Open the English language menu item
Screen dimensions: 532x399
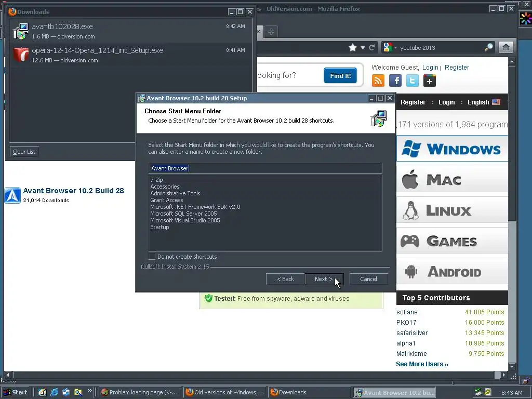(478, 102)
